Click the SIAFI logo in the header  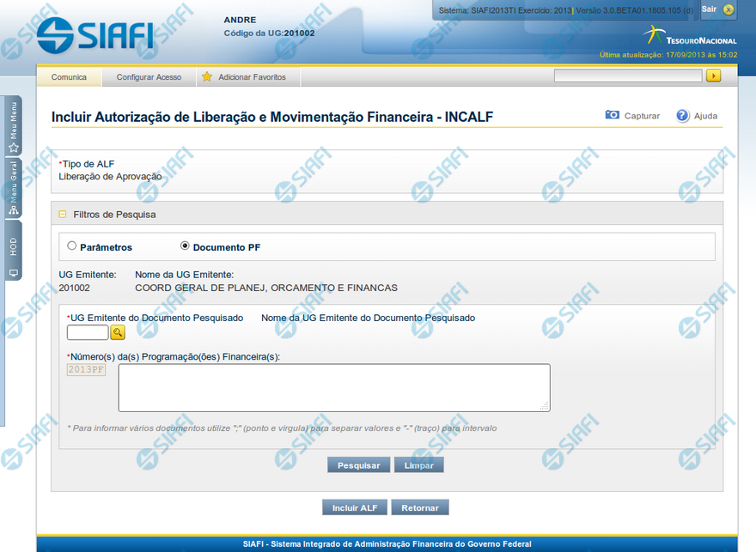[95, 35]
